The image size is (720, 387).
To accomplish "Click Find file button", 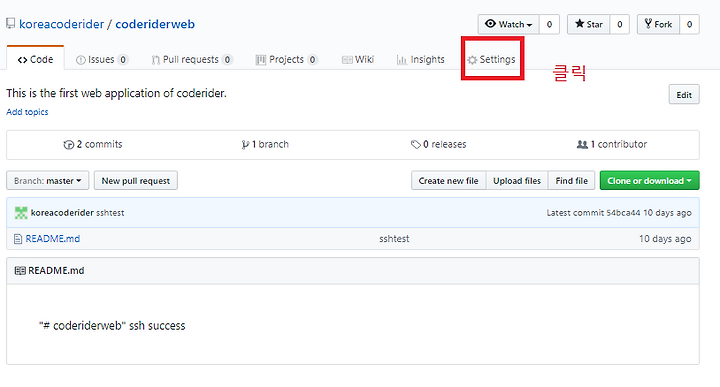I will 572,181.
